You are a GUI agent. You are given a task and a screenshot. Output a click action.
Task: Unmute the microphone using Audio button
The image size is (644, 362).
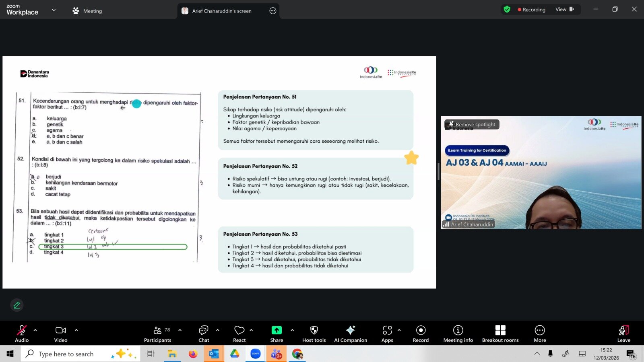coord(22,333)
